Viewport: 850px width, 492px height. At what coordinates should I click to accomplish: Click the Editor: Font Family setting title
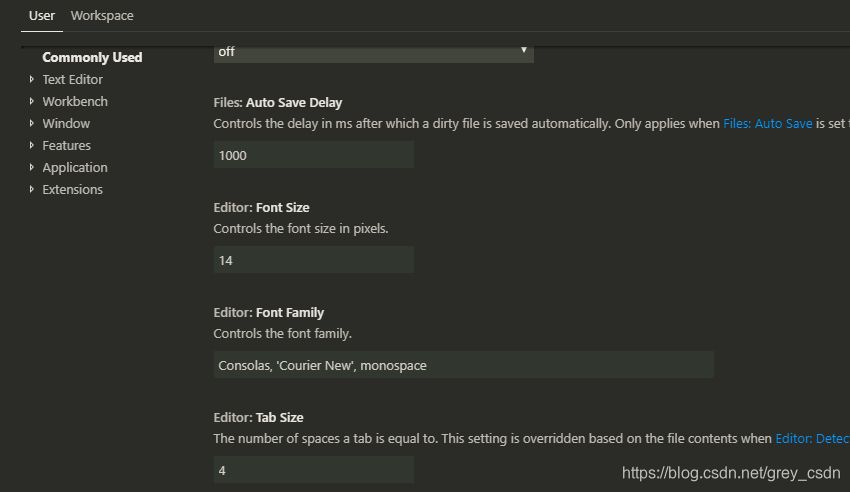(268, 313)
